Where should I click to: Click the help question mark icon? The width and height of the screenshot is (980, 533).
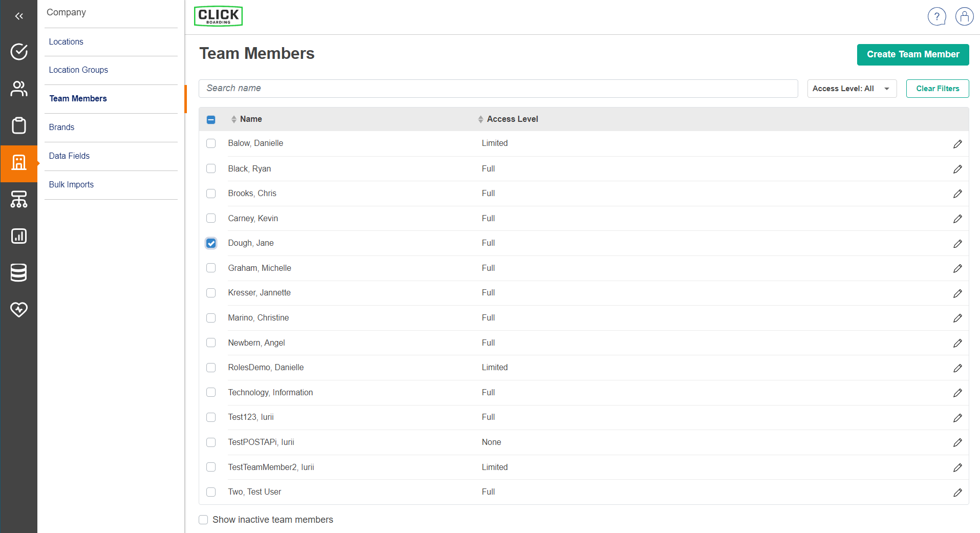coord(936,16)
